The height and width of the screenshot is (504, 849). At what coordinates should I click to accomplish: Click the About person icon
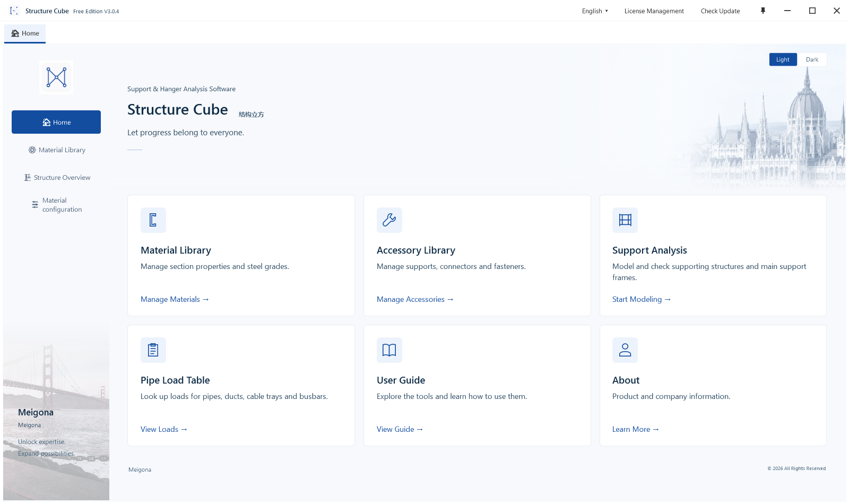pyautogui.click(x=625, y=350)
